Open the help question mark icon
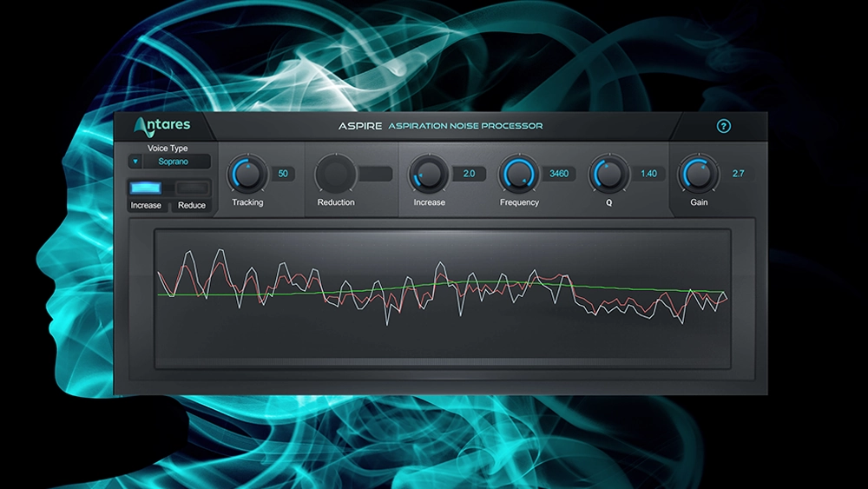Screen dimensions: 868x489 click(723, 127)
